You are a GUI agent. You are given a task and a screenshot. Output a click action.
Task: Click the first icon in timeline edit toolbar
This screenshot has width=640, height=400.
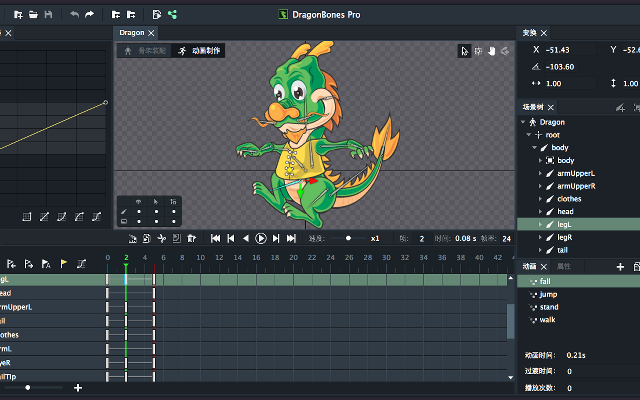coord(133,238)
